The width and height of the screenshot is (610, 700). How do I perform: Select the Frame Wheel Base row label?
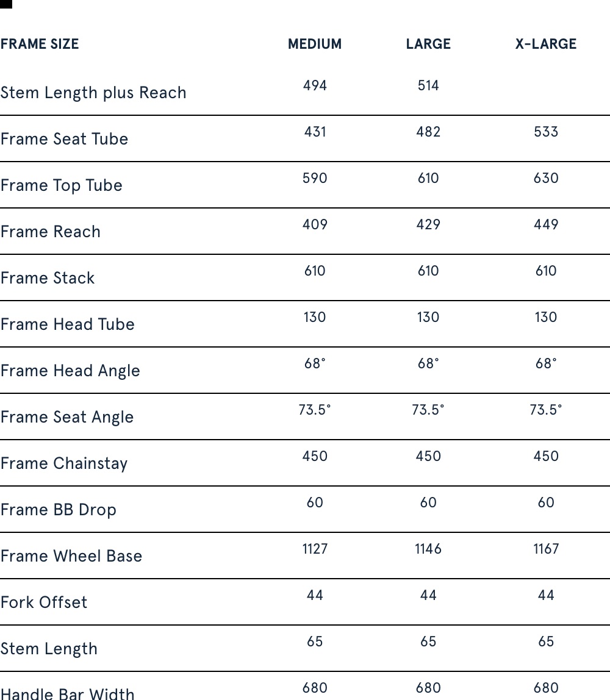click(71, 556)
